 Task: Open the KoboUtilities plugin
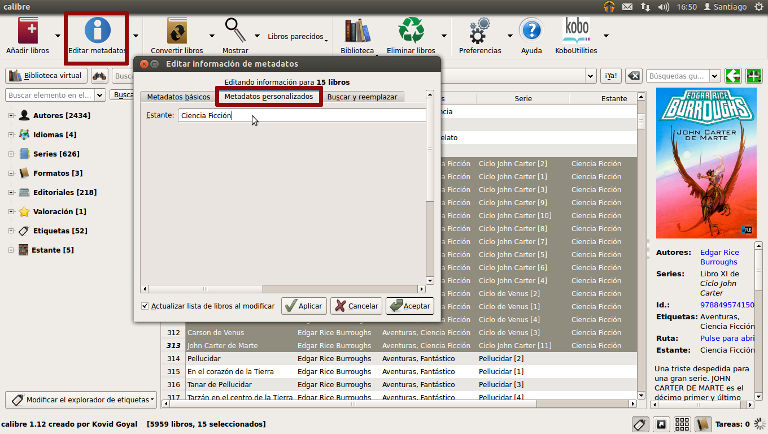[x=577, y=31]
